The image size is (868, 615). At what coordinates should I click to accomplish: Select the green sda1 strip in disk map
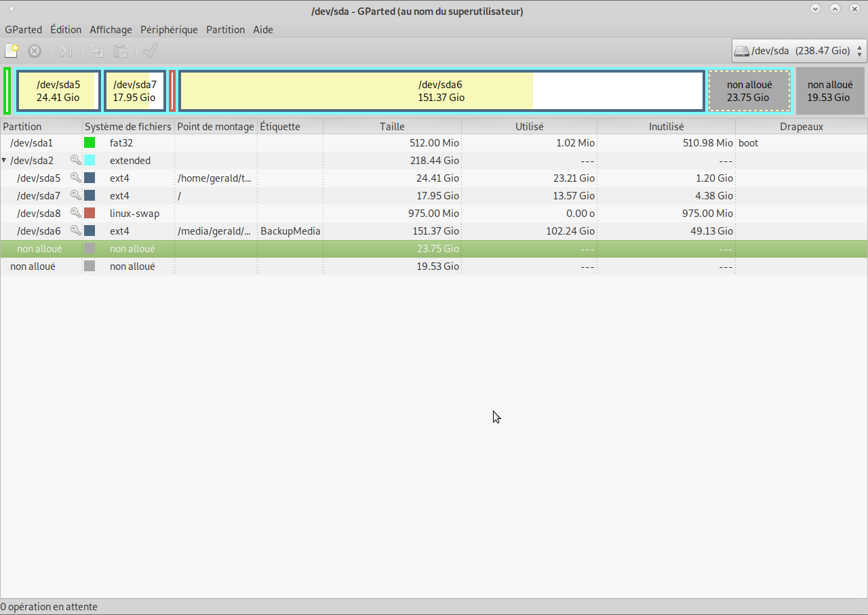tap(7, 91)
